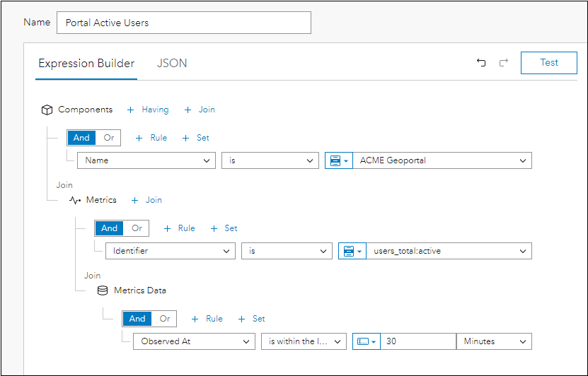Select And for Metrics Data condition
Viewport: 588px width, 376px height.
pyautogui.click(x=137, y=319)
